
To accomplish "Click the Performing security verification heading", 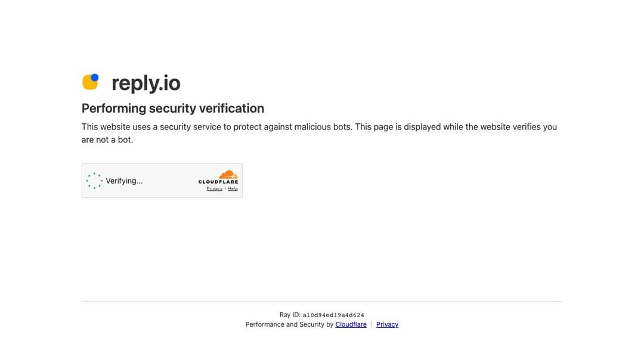I will click(x=172, y=108).
